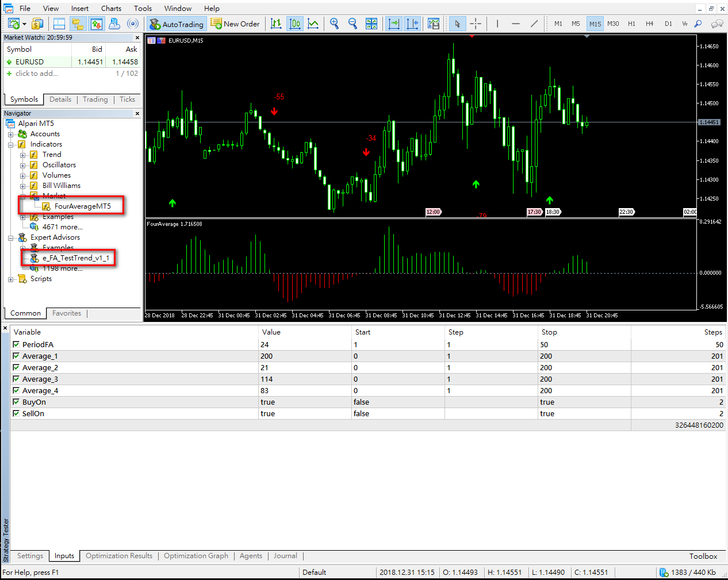This screenshot has height=580, width=728.
Task: Toggle the Toolbox panel icon
Action: tap(96, 24)
